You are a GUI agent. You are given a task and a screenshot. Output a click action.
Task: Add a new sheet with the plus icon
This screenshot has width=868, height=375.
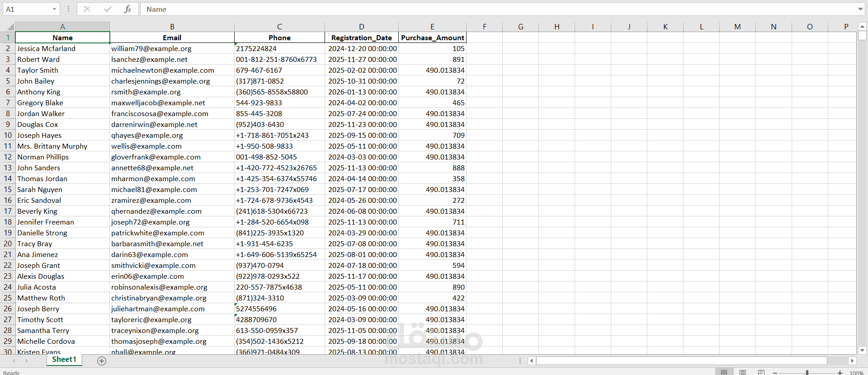102,361
